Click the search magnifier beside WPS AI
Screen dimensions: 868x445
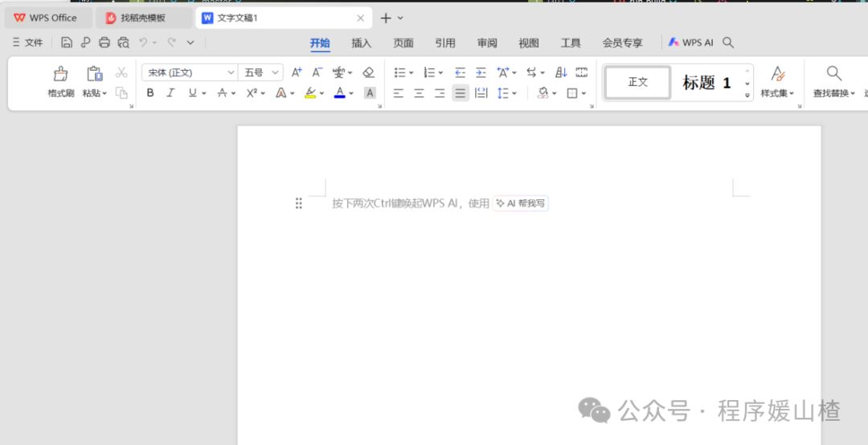click(728, 43)
